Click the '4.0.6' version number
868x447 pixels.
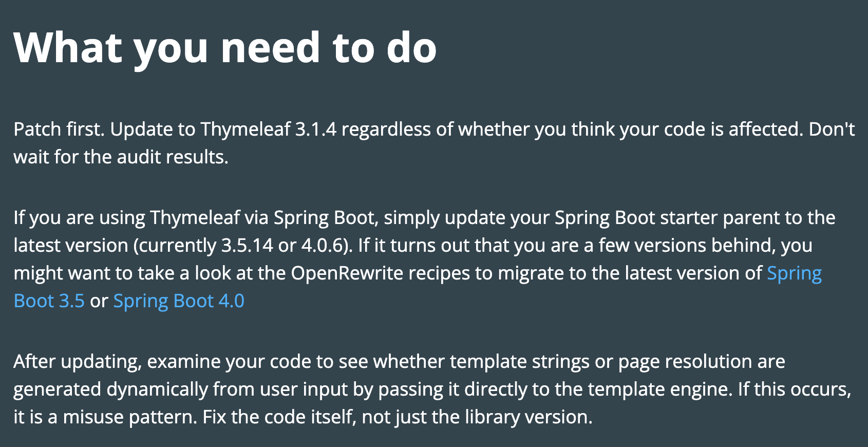(322, 246)
